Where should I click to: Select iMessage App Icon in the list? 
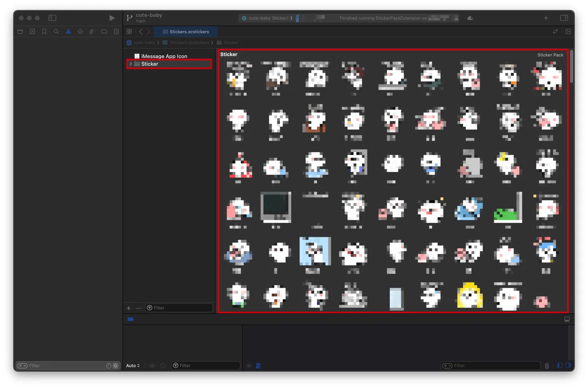coord(164,57)
